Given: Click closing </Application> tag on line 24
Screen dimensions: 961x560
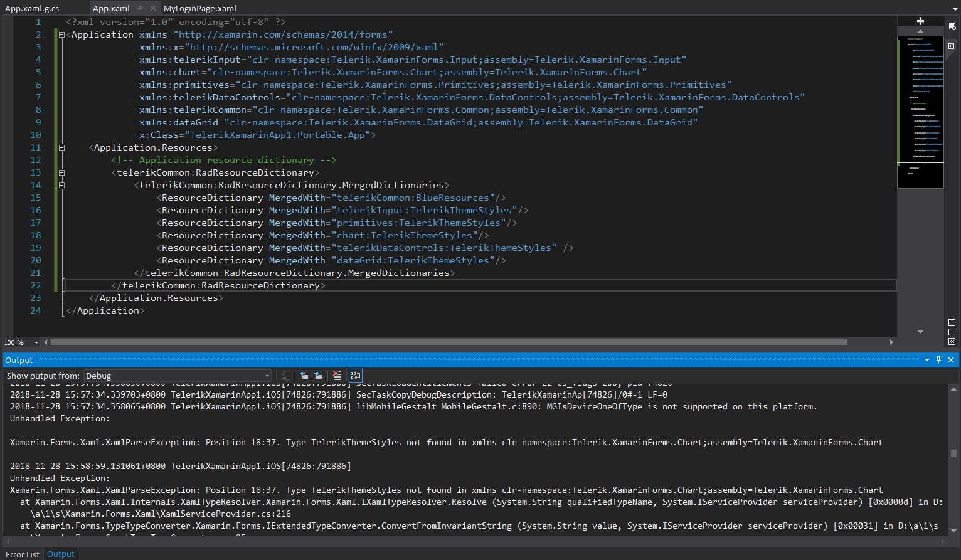Looking at the screenshot, I should tap(105, 310).
